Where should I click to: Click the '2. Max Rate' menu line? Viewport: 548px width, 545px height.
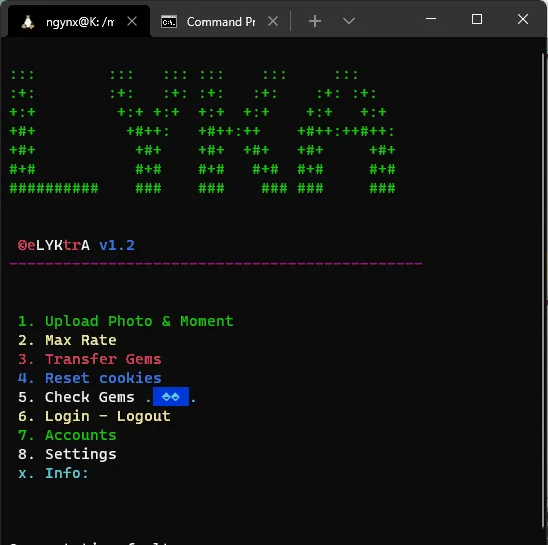67,340
